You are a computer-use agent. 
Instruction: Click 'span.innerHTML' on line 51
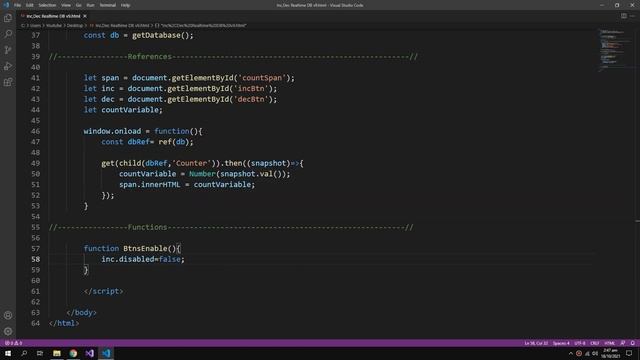click(x=149, y=184)
